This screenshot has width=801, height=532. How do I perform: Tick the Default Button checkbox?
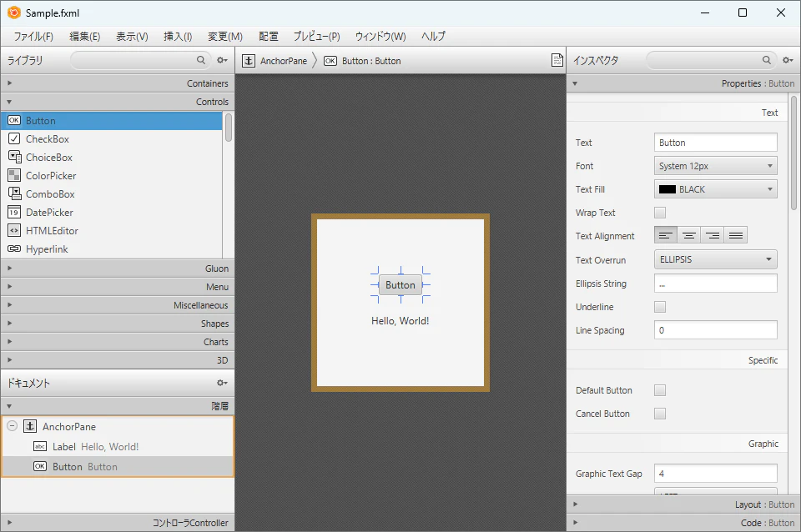click(x=660, y=390)
